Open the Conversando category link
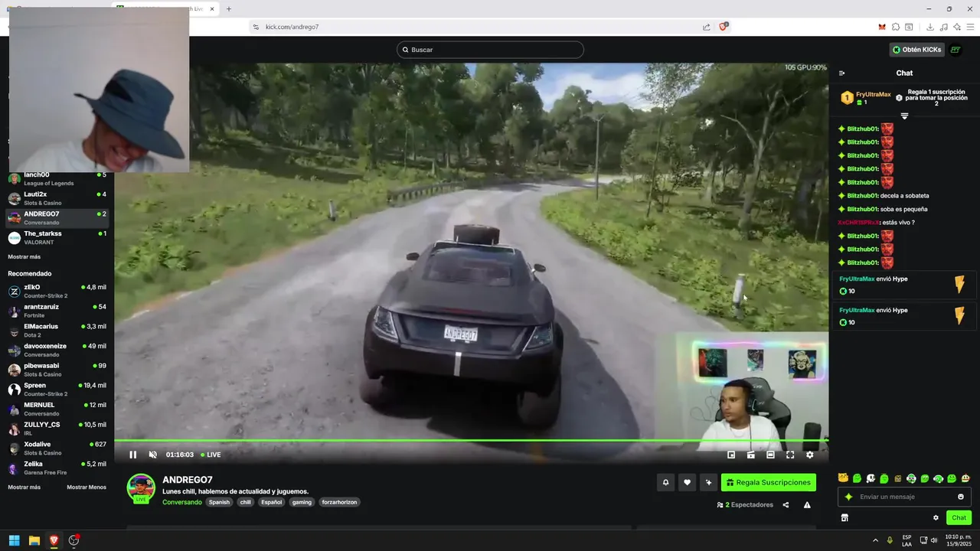The image size is (980, 551). click(x=182, y=502)
